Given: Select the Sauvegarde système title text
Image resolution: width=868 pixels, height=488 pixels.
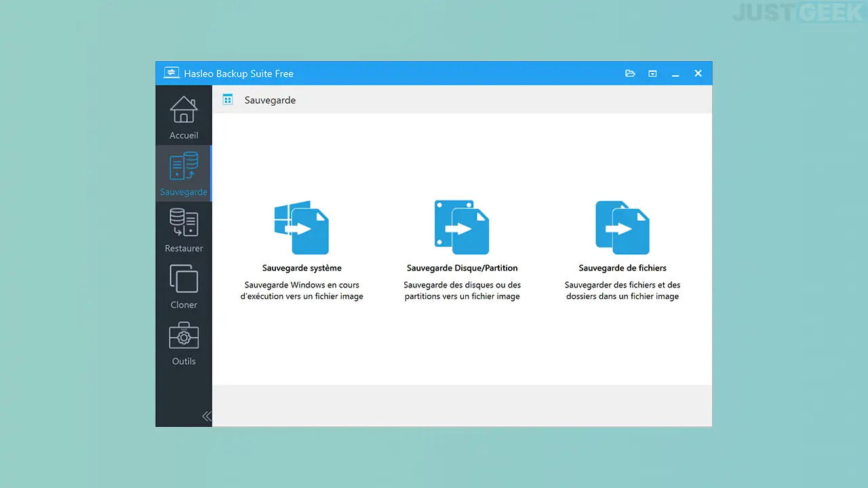Looking at the screenshot, I should click(302, 268).
